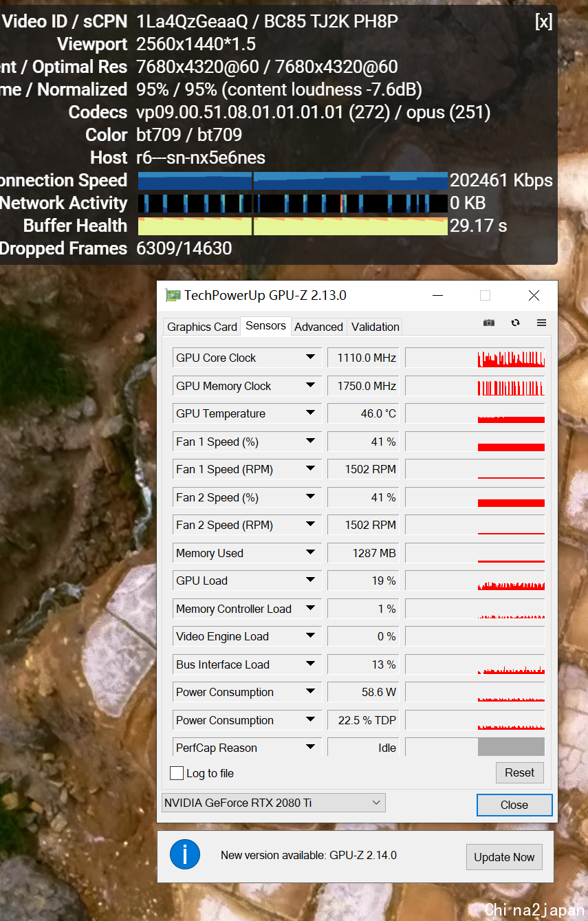Open the NVIDIA GeForce RTX 2080 Ti selector
The width and height of the screenshot is (588, 921).
click(x=273, y=803)
